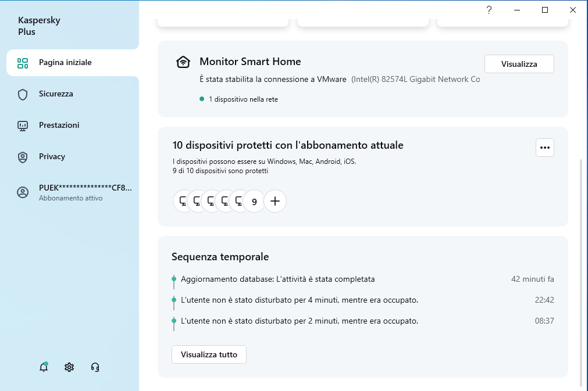Viewport: 588px width, 391px height.
Task: Open the notifications bell icon
Action: pos(44,367)
